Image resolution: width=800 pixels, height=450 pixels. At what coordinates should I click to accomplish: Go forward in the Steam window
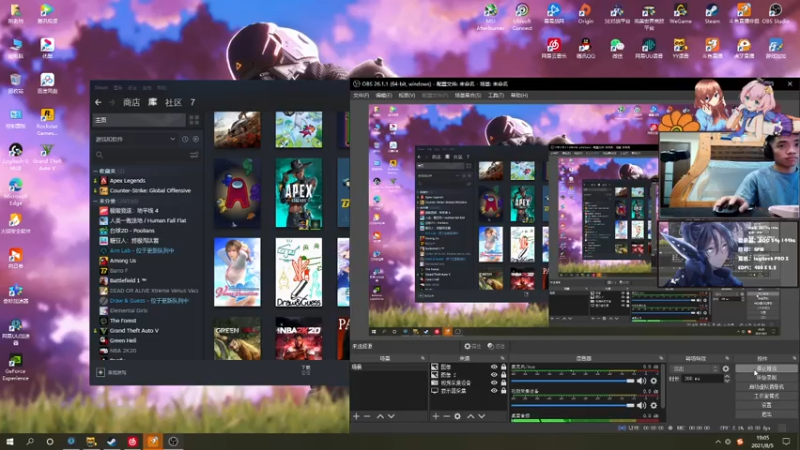pos(112,103)
